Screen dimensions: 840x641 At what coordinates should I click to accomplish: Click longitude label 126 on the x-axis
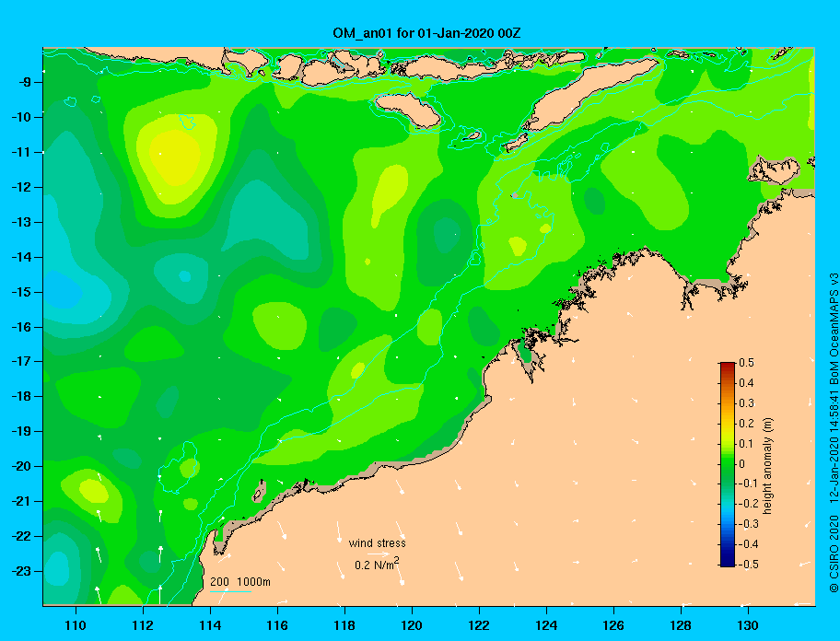[613, 625]
